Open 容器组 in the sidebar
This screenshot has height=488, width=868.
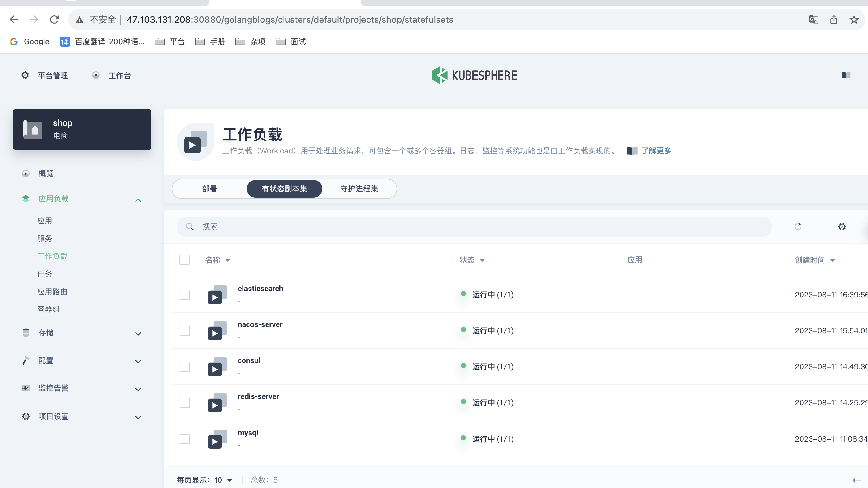click(x=49, y=309)
